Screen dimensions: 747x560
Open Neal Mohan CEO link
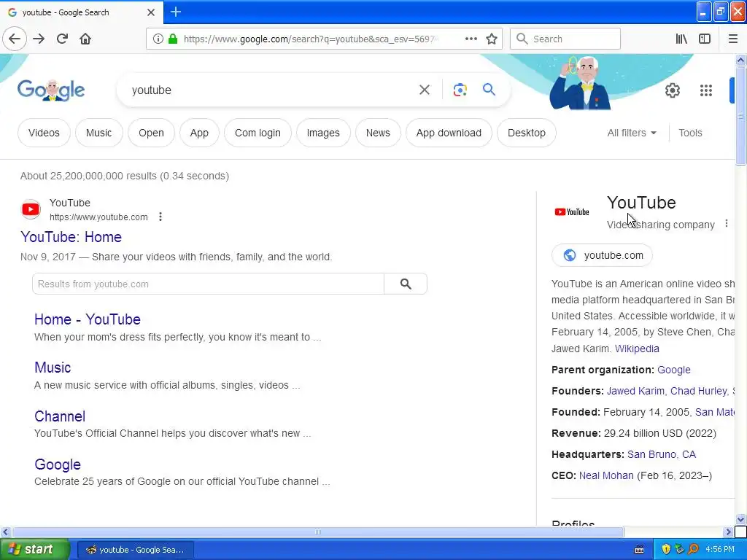[x=606, y=475]
